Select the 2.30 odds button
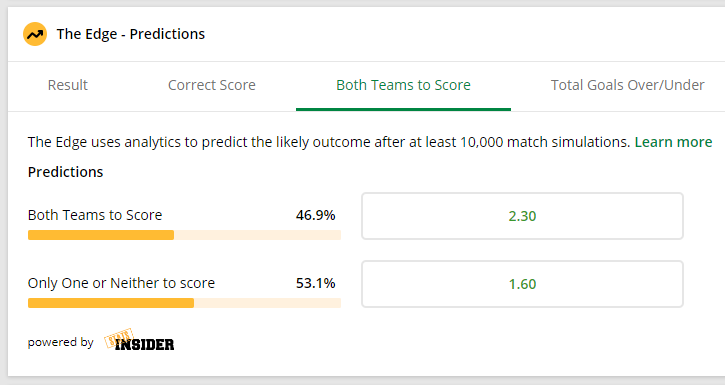Image resolution: width=725 pixels, height=385 pixels. [522, 216]
